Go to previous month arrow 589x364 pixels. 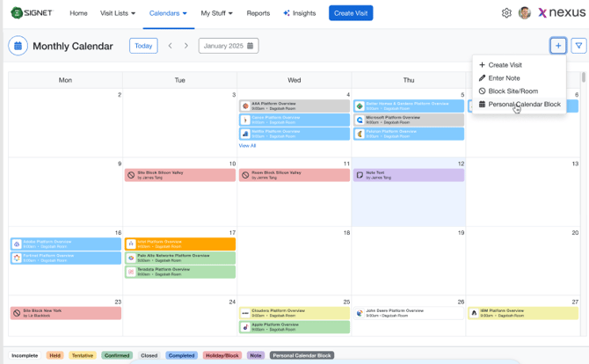coord(171,46)
